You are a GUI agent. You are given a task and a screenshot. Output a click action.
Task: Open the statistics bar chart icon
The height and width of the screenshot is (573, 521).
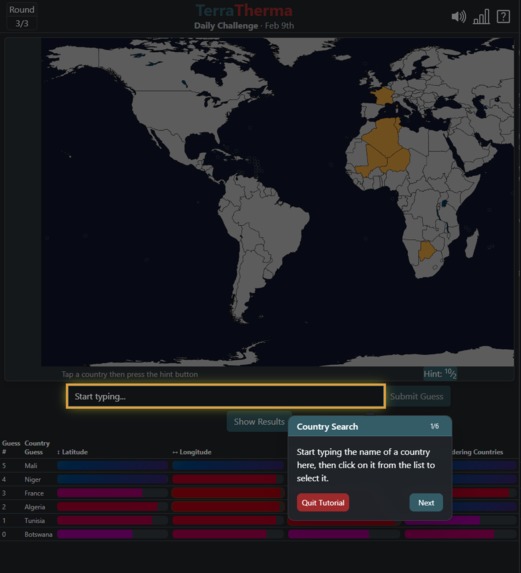pyautogui.click(x=481, y=16)
